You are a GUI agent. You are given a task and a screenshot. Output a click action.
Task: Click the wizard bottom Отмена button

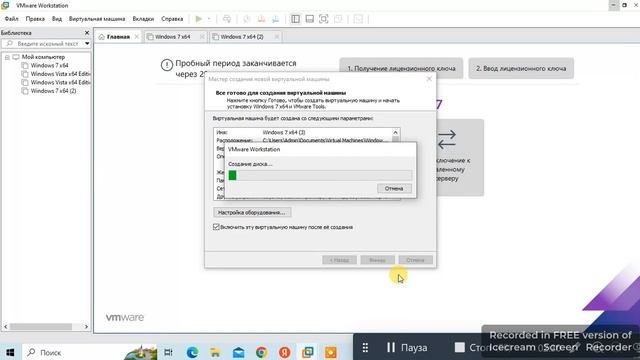point(416,260)
